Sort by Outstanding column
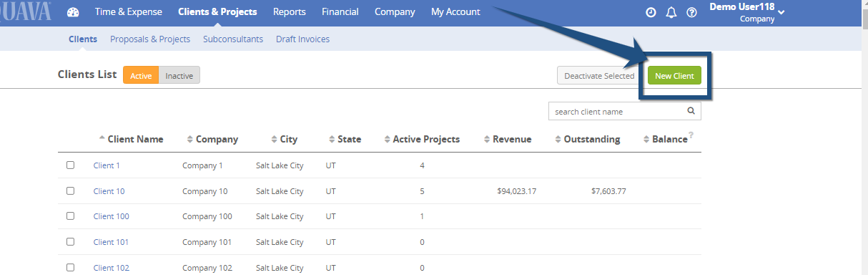 click(588, 139)
